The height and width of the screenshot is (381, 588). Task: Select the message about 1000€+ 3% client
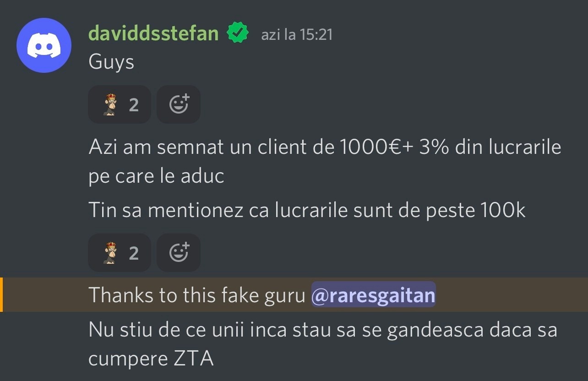click(325, 162)
